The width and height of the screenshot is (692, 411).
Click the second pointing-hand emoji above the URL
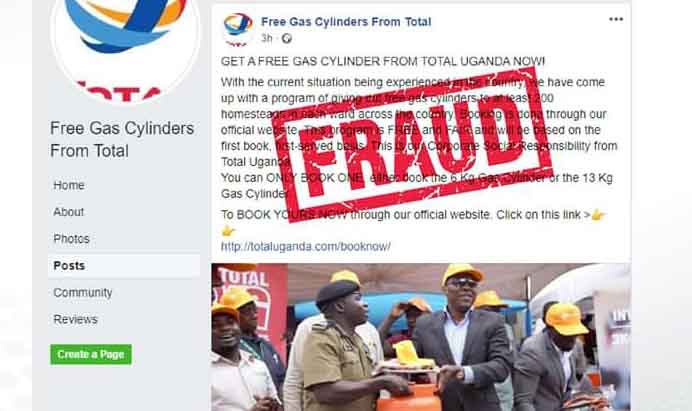[228, 231]
